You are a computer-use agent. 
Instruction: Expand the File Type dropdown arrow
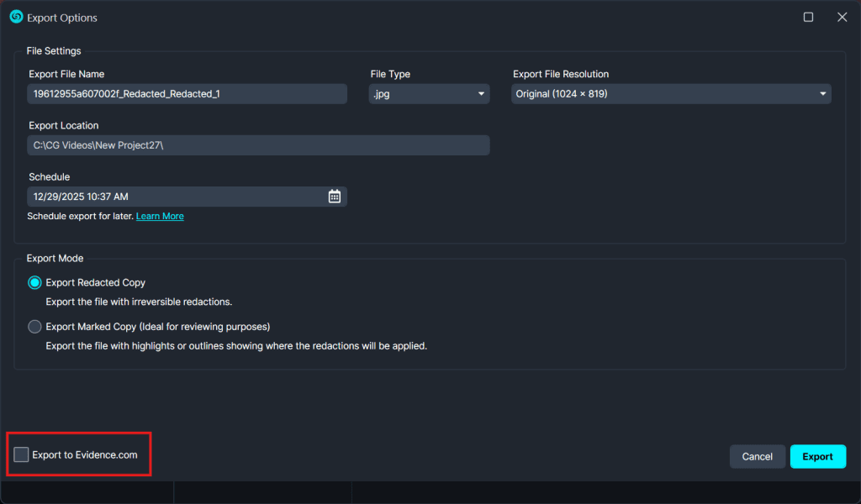(481, 94)
